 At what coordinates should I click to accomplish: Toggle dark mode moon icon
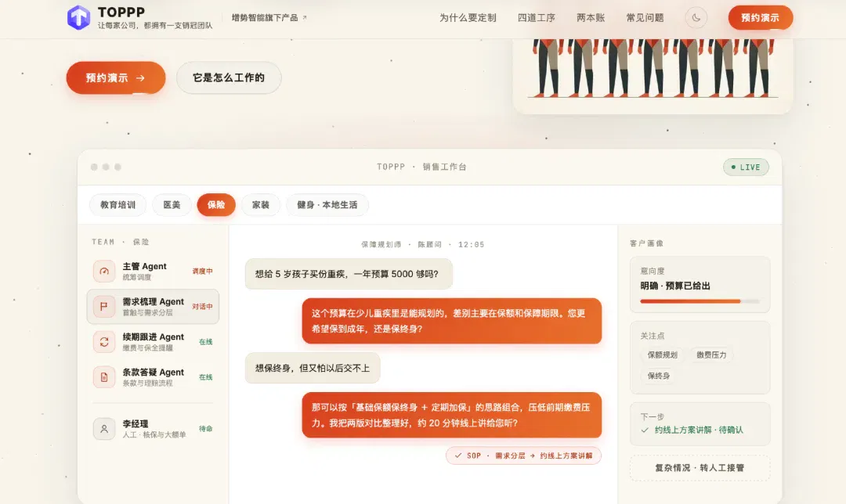pos(696,18)
